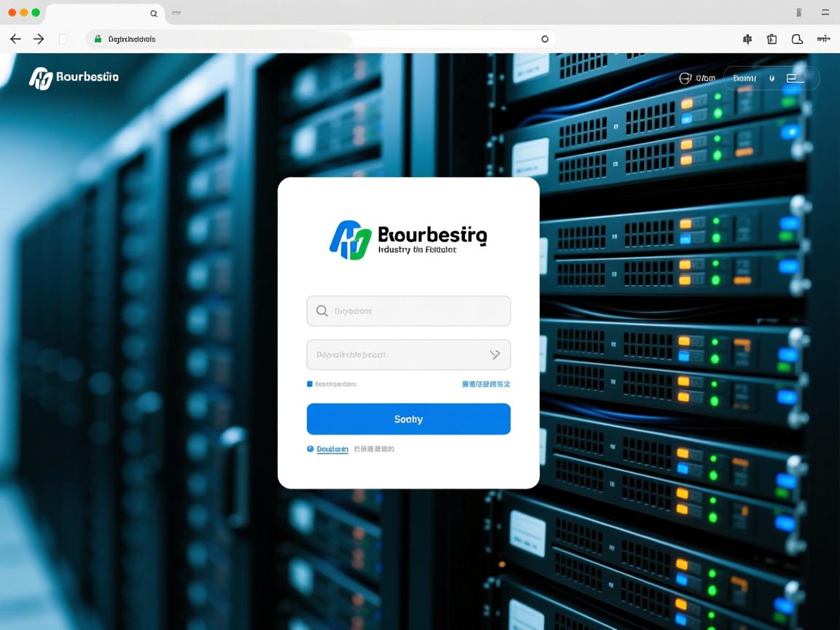This screenshot has width=840, height=630.
Task: Click the underlined blue link below button
Action: pyautogui.click(x=332, y=449)
